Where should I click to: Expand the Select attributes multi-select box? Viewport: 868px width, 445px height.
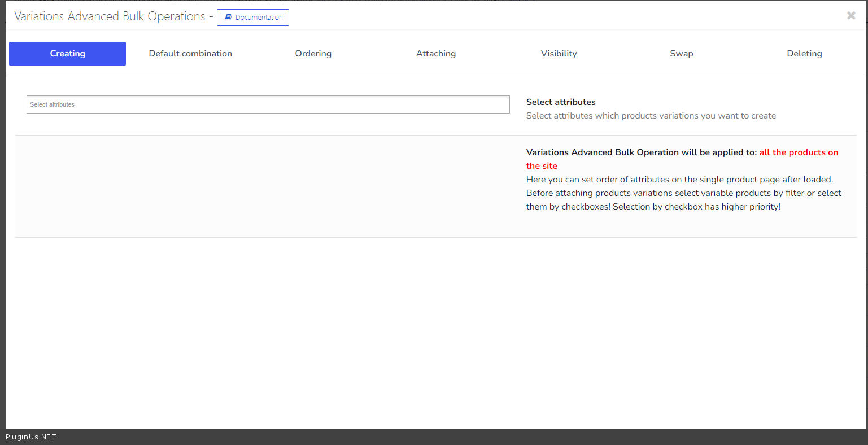coord(268,104)
